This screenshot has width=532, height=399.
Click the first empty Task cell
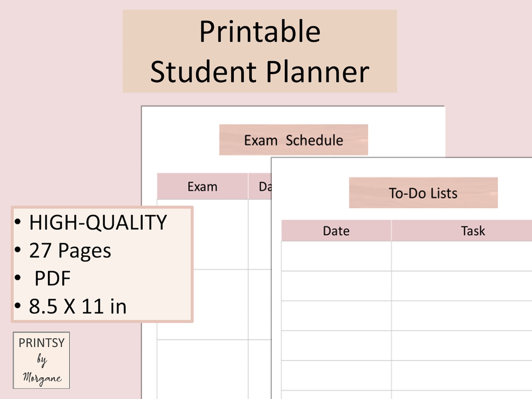click(x=462, y=256)
